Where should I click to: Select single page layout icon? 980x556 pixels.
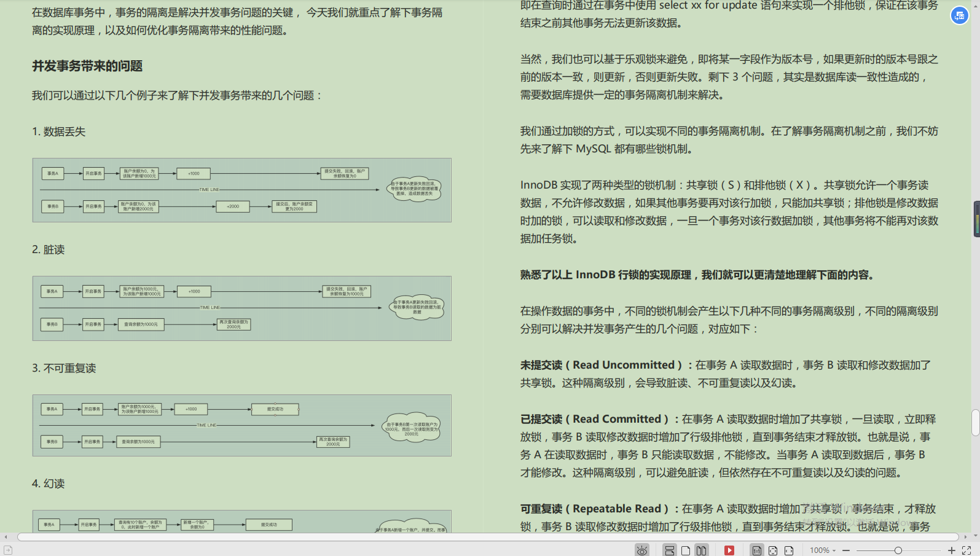(686, 550)
